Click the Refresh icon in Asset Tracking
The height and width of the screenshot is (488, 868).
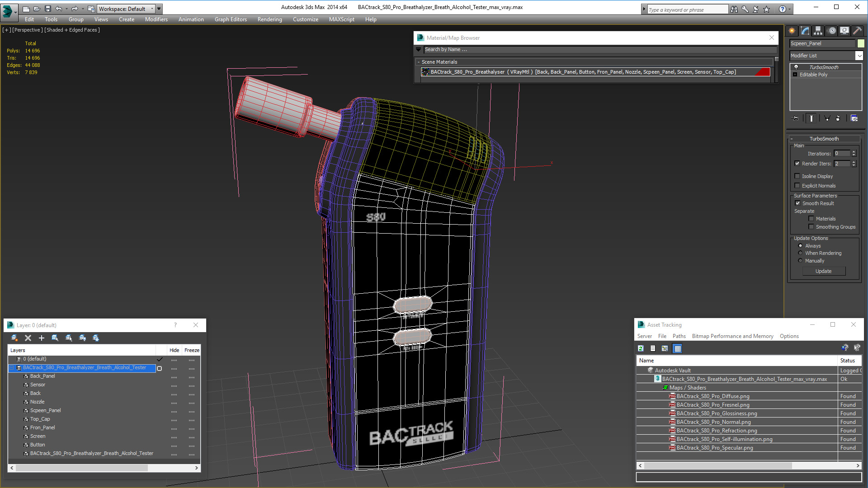(641, 348)
